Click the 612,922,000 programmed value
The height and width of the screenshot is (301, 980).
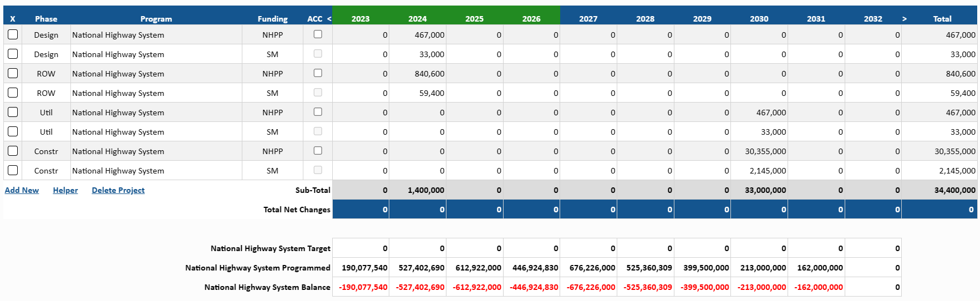(x=479, y=268)
